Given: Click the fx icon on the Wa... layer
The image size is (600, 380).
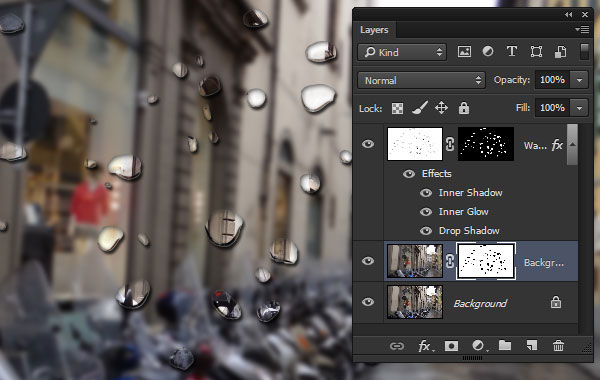Looking at the screenshot, I should pos(557,145).
